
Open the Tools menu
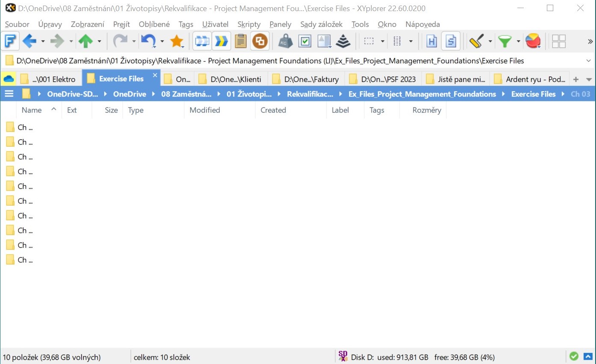tap(360, 24)
